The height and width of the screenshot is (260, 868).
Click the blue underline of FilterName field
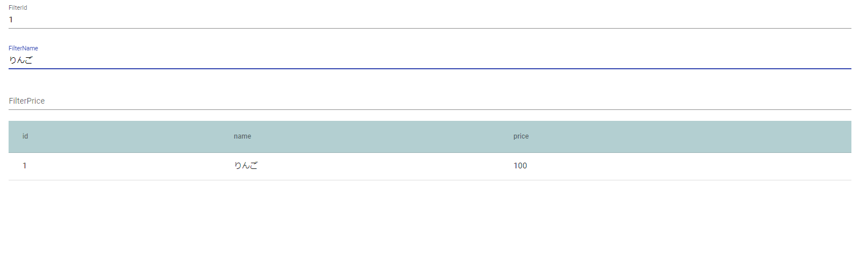coord(430,69)
